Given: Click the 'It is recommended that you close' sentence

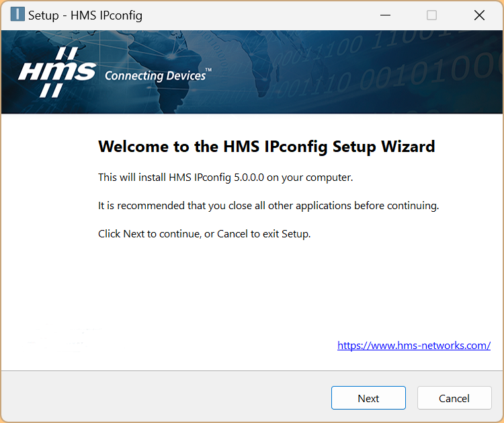Looking at the screenshot, I should pyautogui.click(x=268, y=206).
